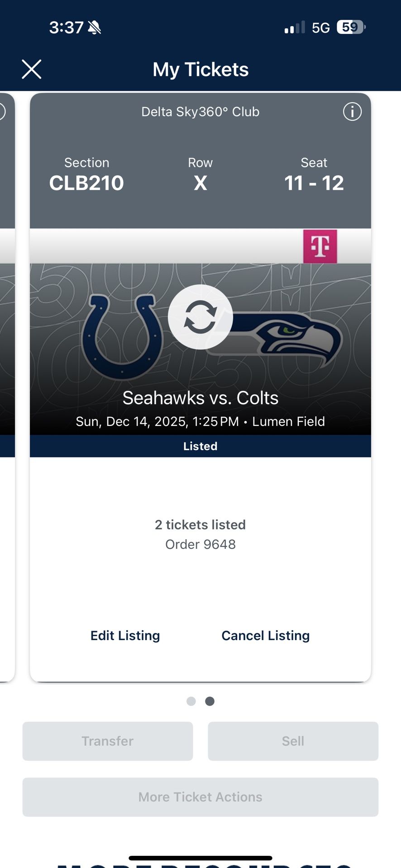Tap the Seahawks vs. Colts event title
Image resolution: width=401 pixels, height=868 pixels.
pyautogui.click(x=200, y=398)
